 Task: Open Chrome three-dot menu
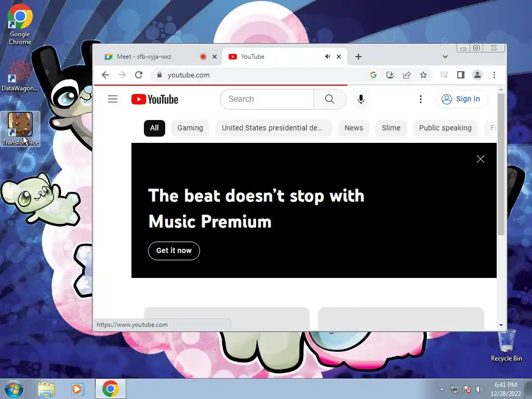[495, 75]
